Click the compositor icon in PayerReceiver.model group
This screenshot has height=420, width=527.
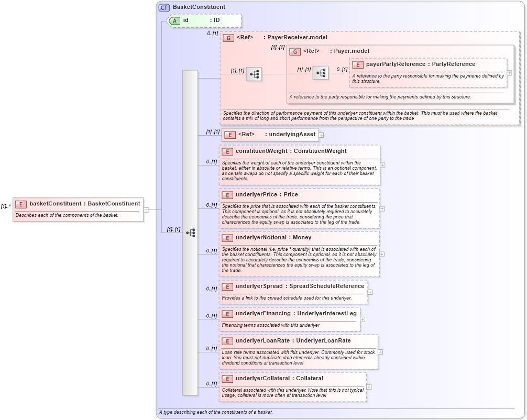click(254, 74)
